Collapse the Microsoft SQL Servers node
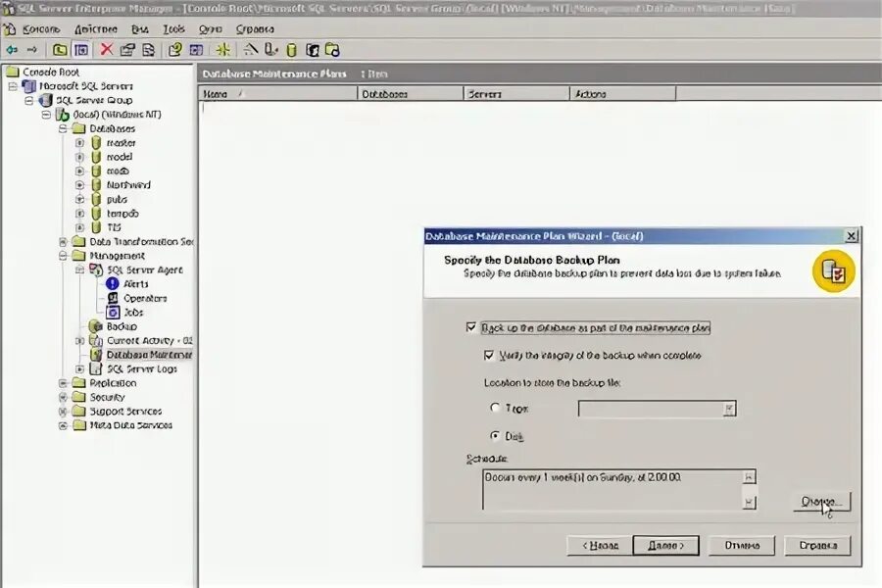The height and width of the screenshot is (588, 882). (x=13, y=86)
